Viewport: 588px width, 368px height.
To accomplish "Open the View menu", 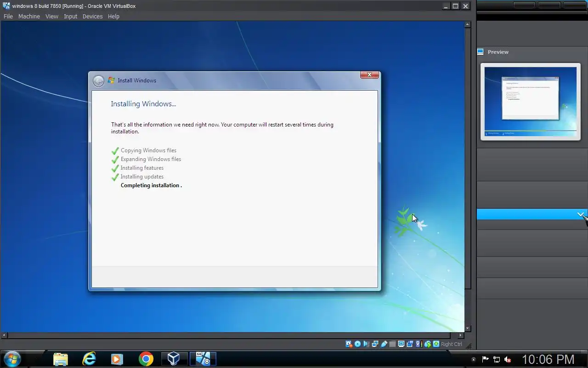I will pos(51,16).
